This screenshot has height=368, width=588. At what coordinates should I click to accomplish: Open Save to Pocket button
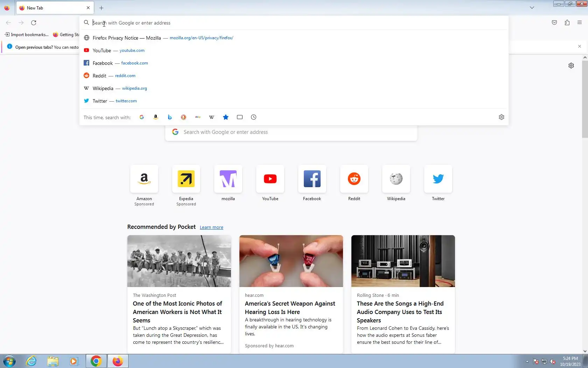tap(554, 23)
